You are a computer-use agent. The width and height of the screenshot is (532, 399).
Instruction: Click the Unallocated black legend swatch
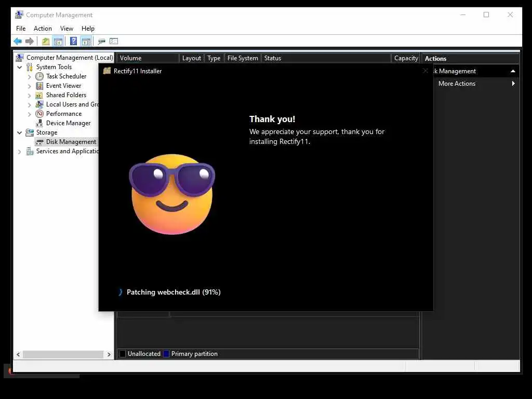click(x=123, y=354)
